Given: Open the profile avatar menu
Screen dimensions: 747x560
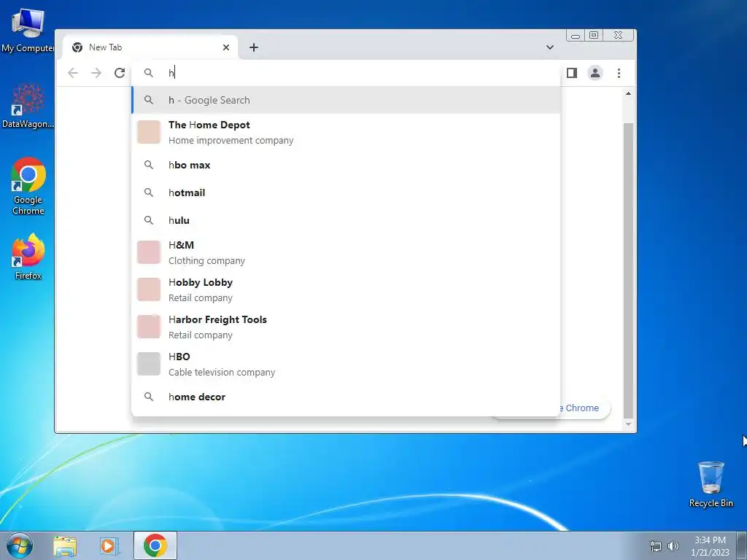Looking at the screenshot, I should point(595,73).
